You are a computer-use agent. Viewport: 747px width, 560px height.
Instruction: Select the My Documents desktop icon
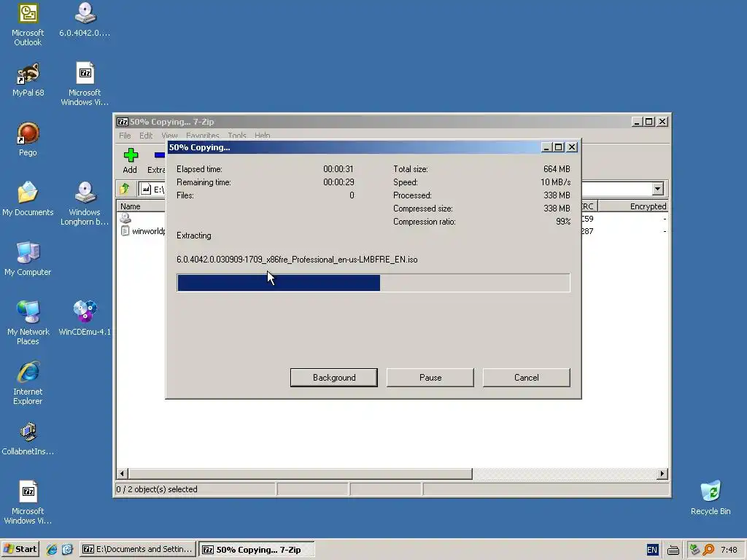pyautogui.click(x=28, y=199)
